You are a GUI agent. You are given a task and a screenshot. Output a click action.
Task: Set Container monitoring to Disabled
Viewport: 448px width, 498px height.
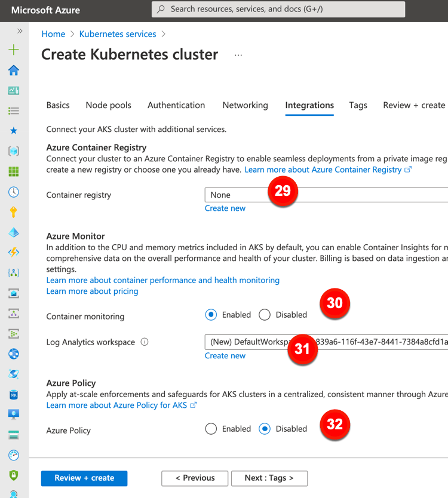click(265, 315)
